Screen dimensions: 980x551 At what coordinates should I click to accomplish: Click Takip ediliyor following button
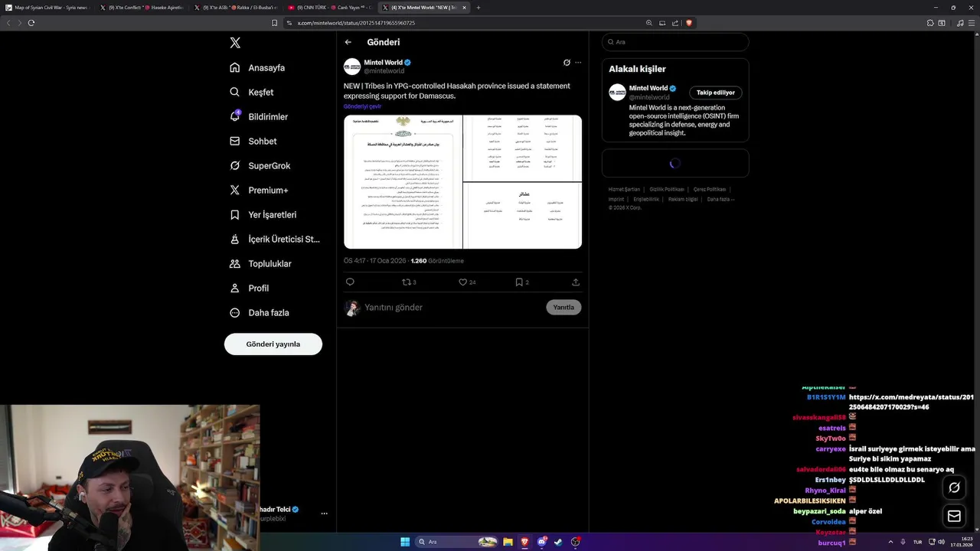click(x=716, y=93)
